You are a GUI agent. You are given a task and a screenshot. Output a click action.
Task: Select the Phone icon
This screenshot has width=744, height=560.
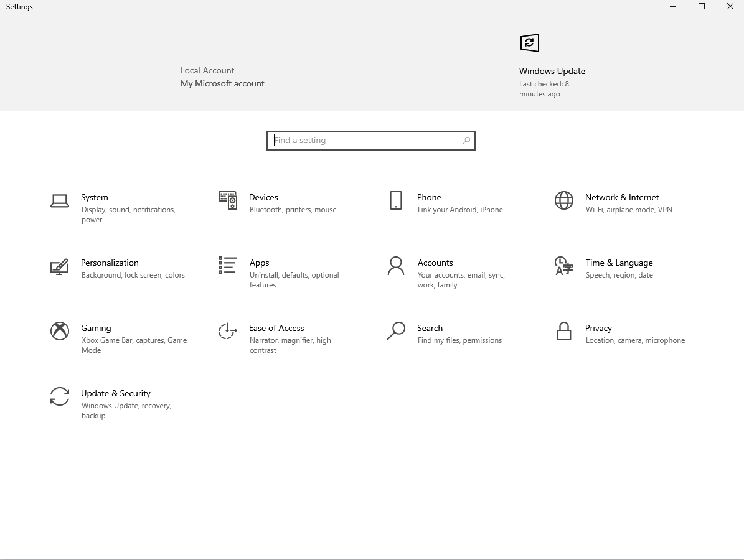click(396, 200)
